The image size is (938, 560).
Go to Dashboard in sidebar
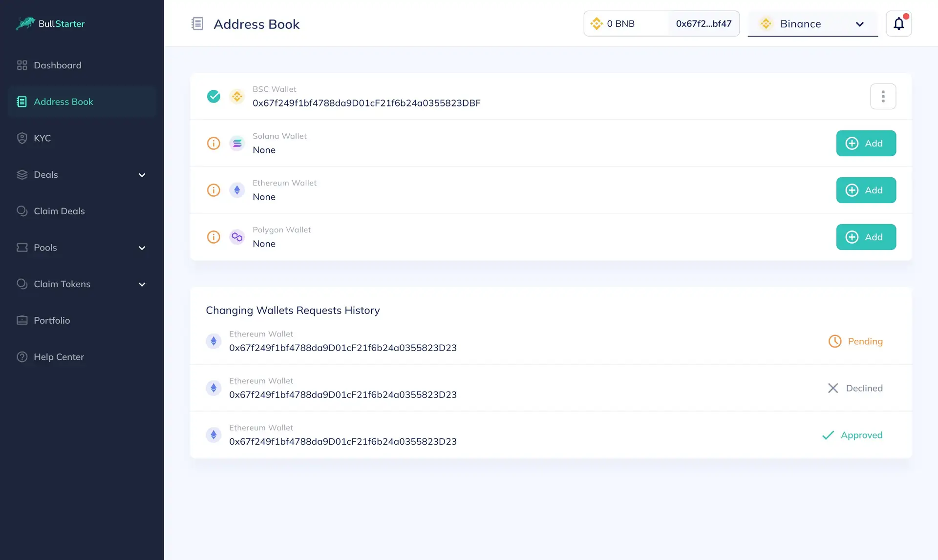click(57, 65)
